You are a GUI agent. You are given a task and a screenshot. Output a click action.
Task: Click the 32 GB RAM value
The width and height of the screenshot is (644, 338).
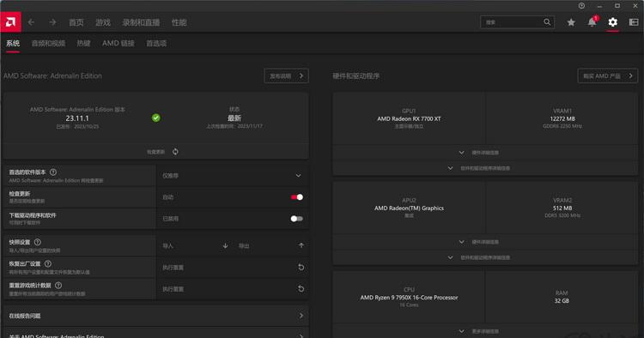click(562, 300)
